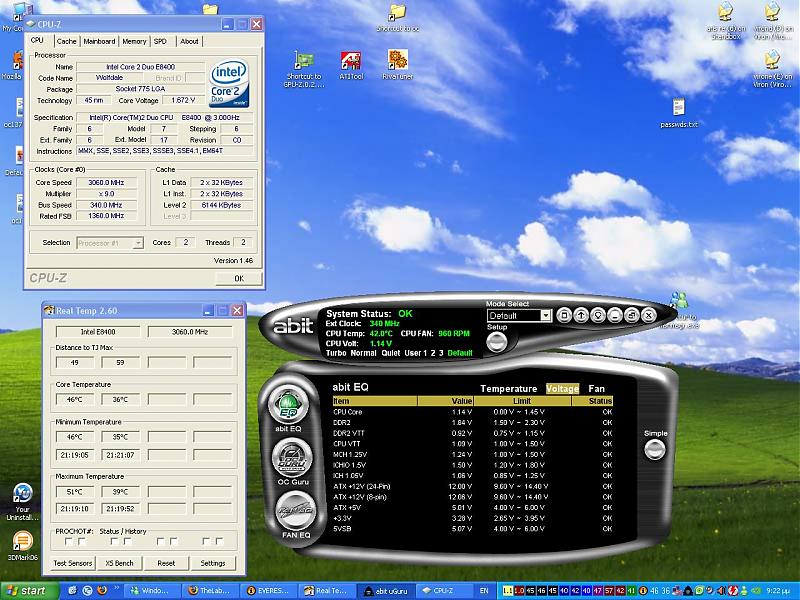The image size is (800, 600).
Task: Open the 'shortcut to oc' desktop folder
Action: click(397, 18)
